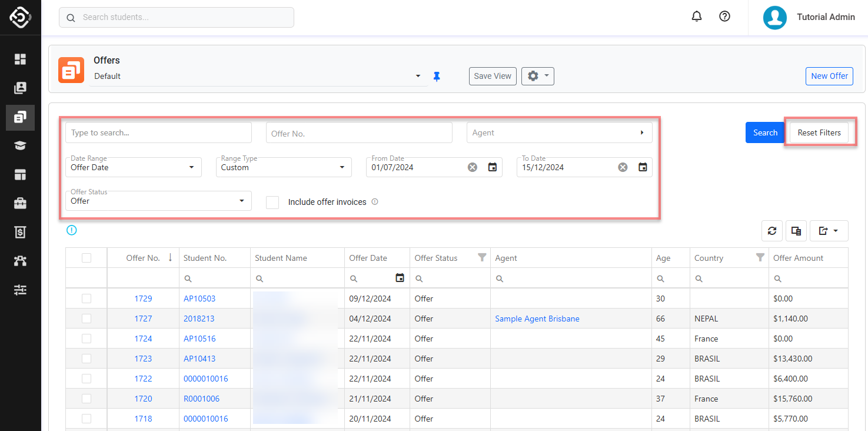Open the dashboard icon in the sidebar
The image size is (868, 431).
(21, 59)
